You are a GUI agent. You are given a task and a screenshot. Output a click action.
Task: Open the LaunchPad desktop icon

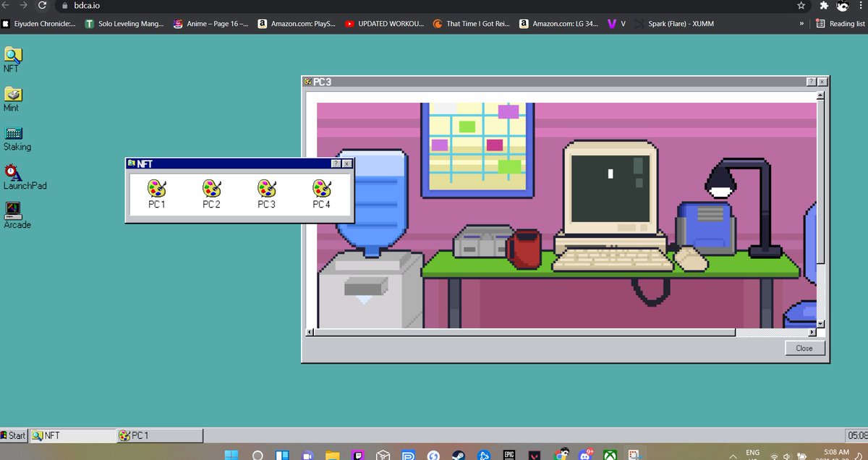24,177
